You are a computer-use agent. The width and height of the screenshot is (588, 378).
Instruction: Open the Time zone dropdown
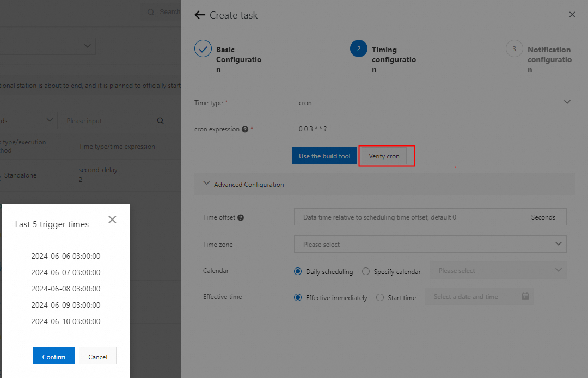pos(430,245)
